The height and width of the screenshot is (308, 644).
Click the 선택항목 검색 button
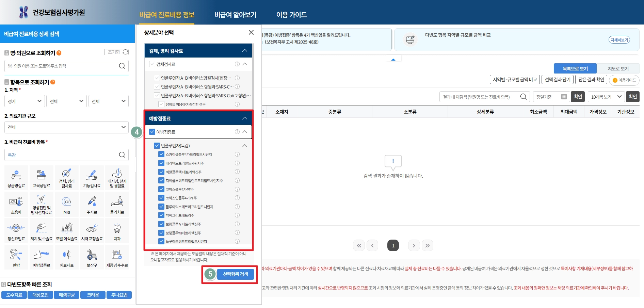236,274
